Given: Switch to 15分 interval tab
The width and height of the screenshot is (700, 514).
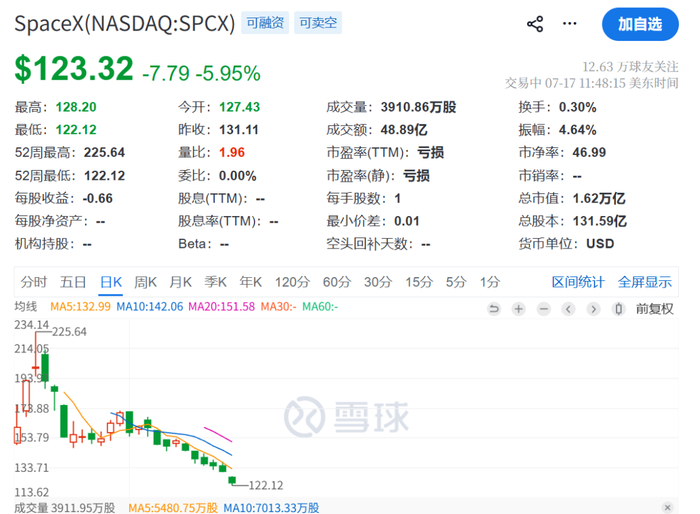Looking at the screenshot, I should (x=419, y=282).
